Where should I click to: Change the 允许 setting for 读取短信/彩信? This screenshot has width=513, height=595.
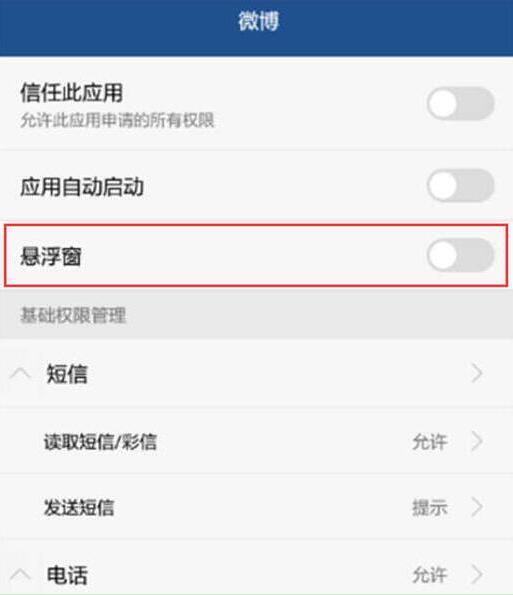click(430, 442)
